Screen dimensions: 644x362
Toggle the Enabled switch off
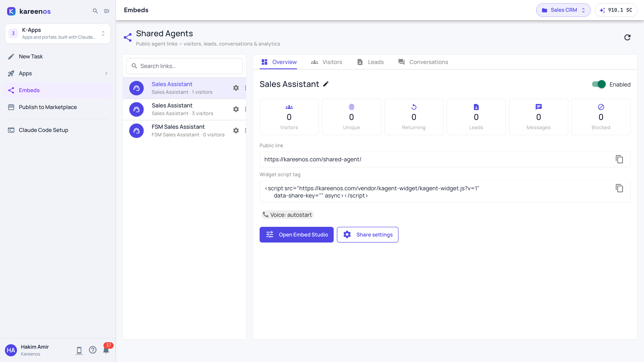(598, 84)
